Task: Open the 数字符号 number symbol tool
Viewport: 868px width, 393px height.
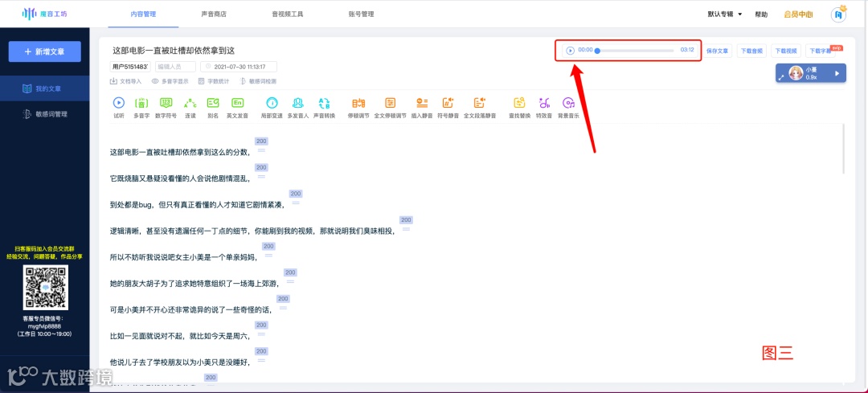Action: (x=166, y=102)
